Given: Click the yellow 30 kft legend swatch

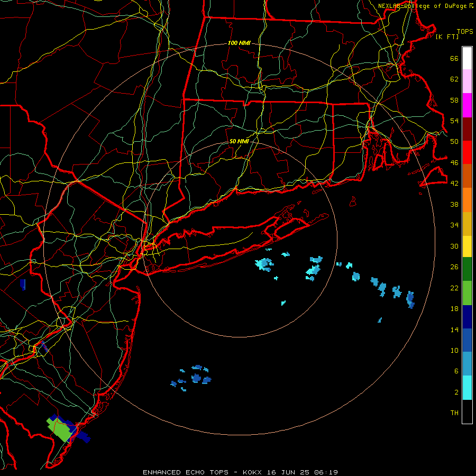Looking at the screenshot, I should (467, 246).
